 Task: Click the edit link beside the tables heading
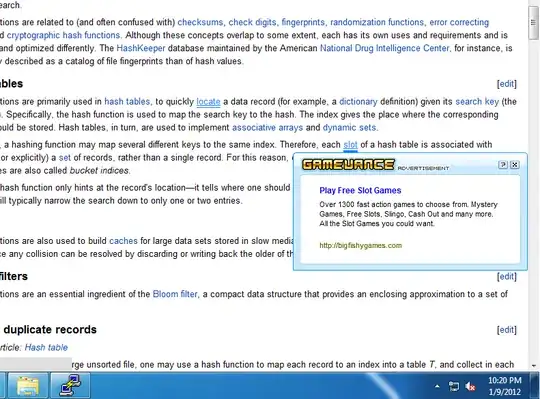click(507, 84)
